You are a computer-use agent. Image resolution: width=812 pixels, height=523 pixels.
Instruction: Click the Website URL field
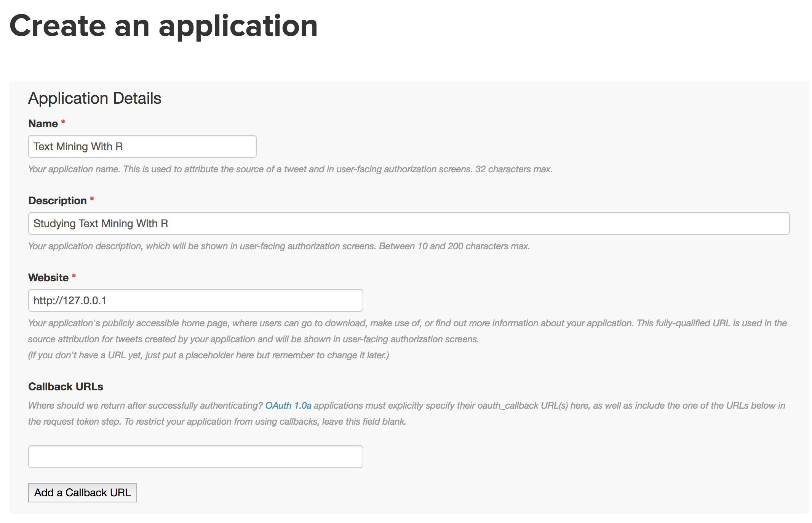click(x=195, y=300)
